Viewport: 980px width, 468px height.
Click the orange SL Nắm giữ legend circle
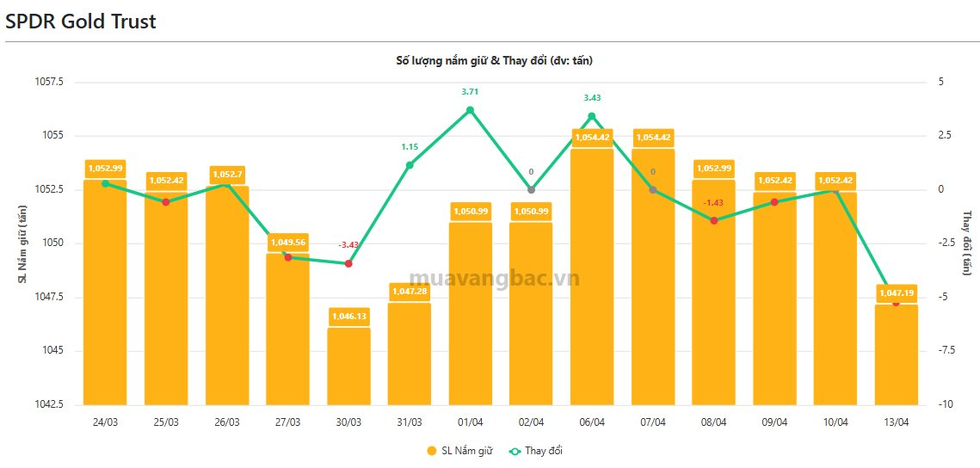(x=431, y=451)
